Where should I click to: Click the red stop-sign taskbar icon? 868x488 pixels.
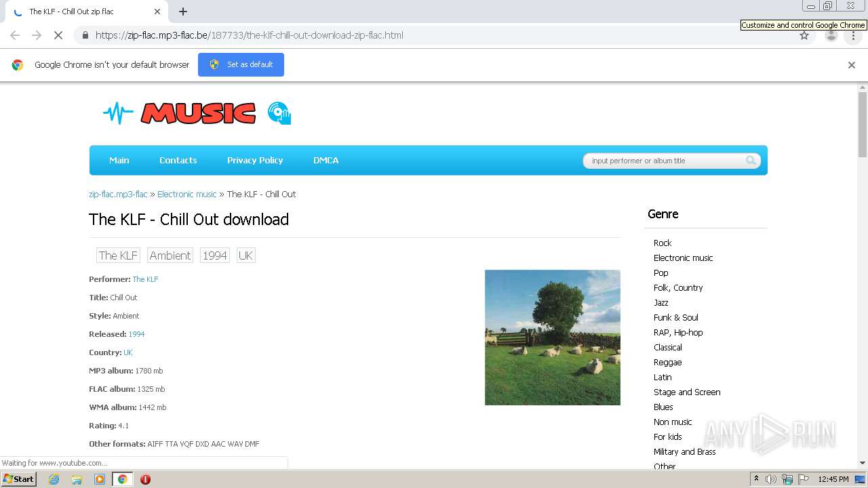click(x=145, y=479)
